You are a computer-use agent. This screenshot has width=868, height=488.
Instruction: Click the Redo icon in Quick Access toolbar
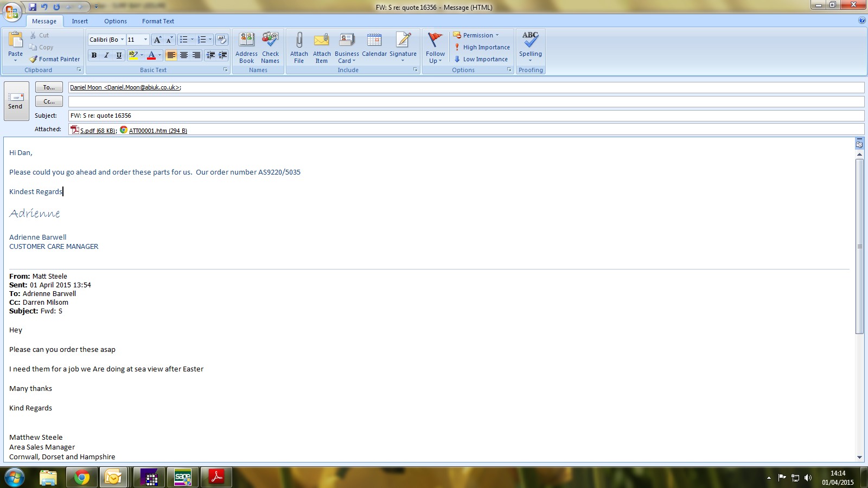click(56, 7)
